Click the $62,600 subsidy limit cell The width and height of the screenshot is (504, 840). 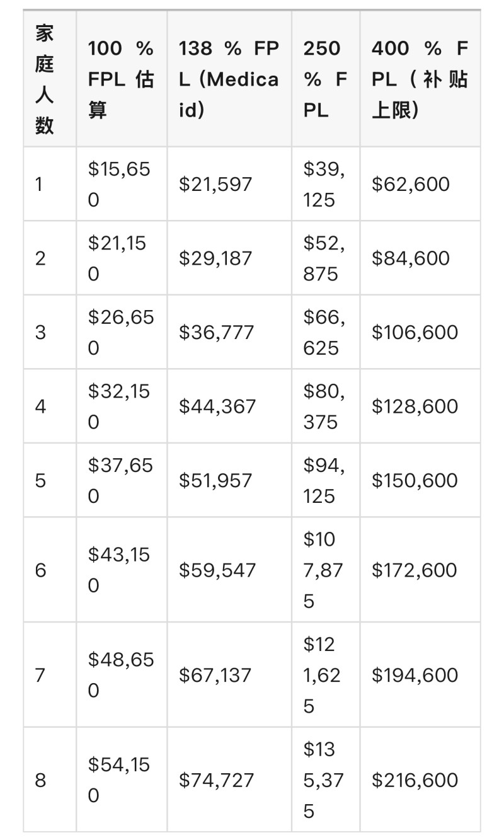point(411,184)
